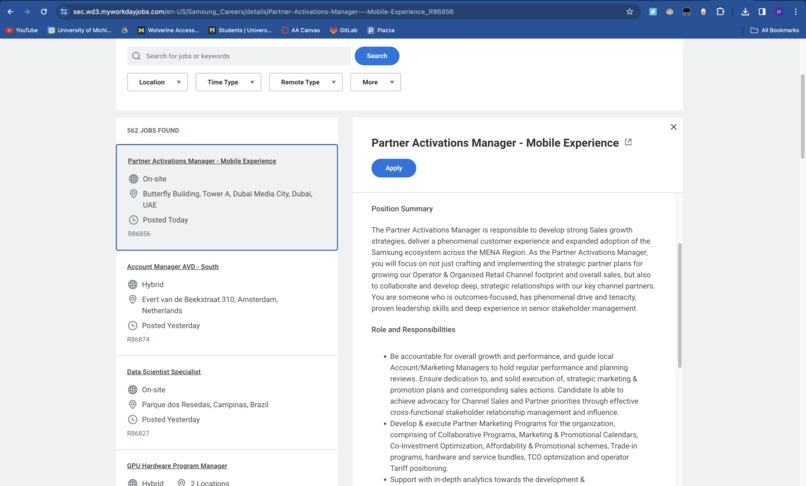Click the blue Search button
The image size is (806, 486).
377,56
